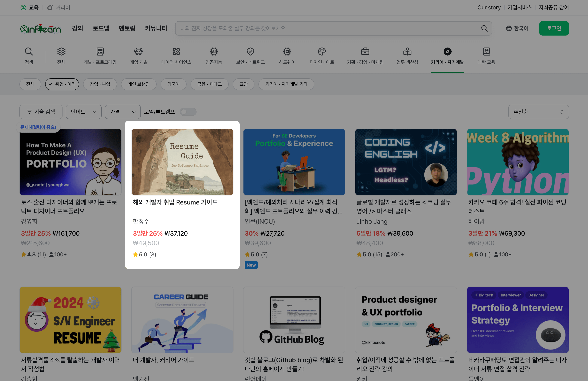Toggle the 모임/부트캠프 switch
The image size is (588, 381).
pos(188,112)
